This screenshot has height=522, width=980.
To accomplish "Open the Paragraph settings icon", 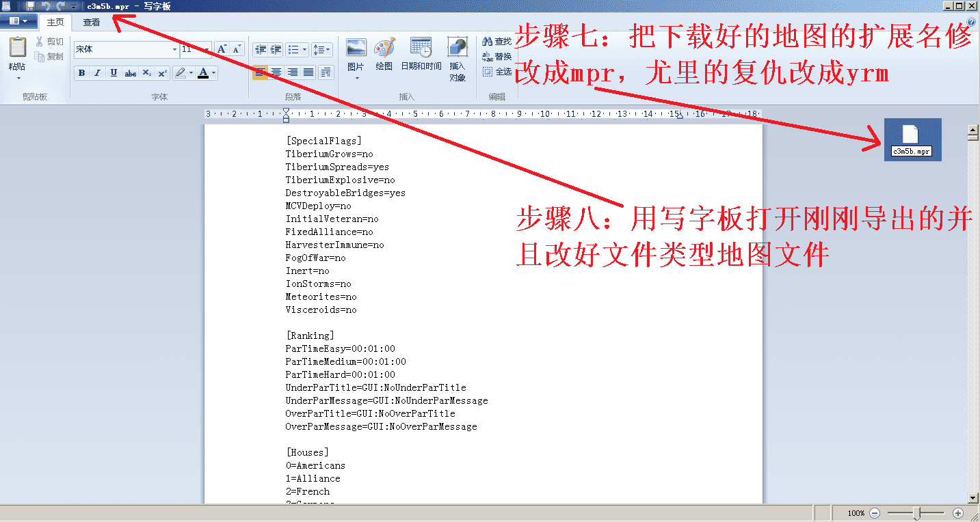I will pos(326,72).
